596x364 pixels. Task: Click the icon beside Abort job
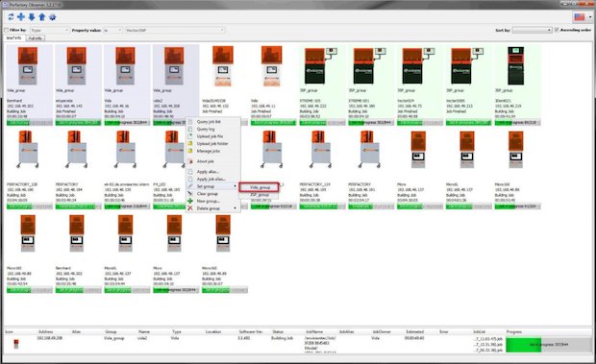click(x=190, y=161)
